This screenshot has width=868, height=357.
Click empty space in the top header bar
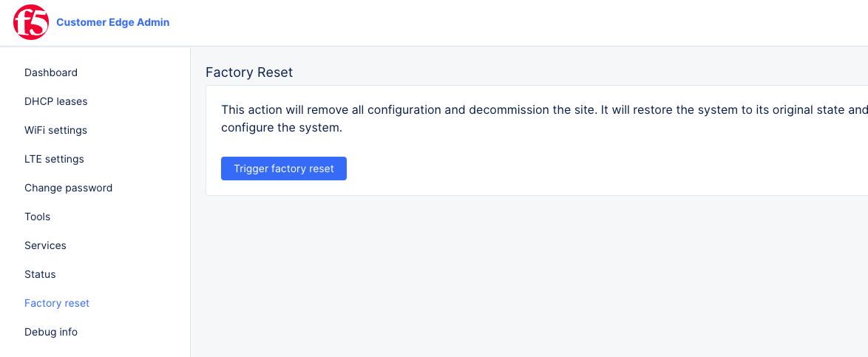pos(518,22)
